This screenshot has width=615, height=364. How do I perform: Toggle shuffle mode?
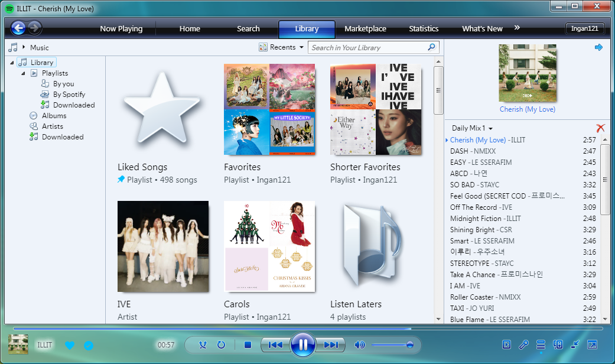point(203,344)
